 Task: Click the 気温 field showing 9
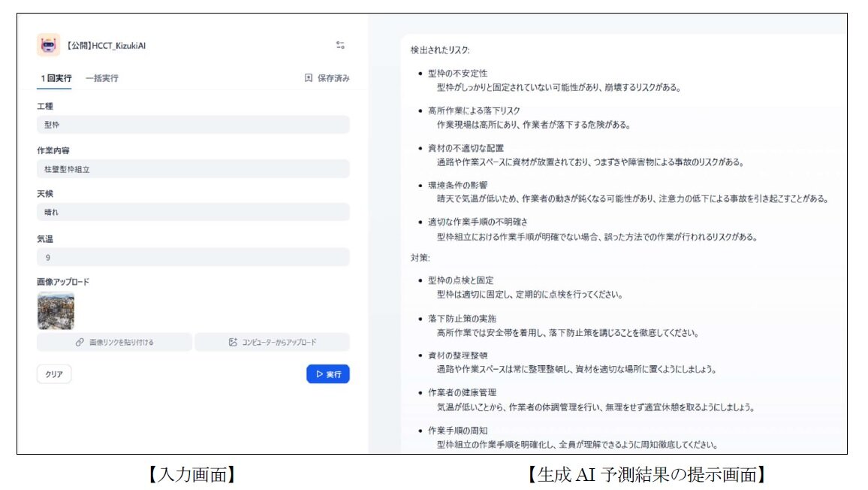pos(193,257)
